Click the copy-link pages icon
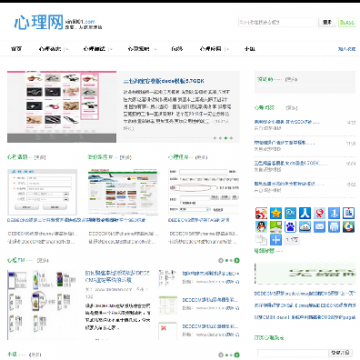Viewport: 360px width, 360px height. (x=261, y=240)
